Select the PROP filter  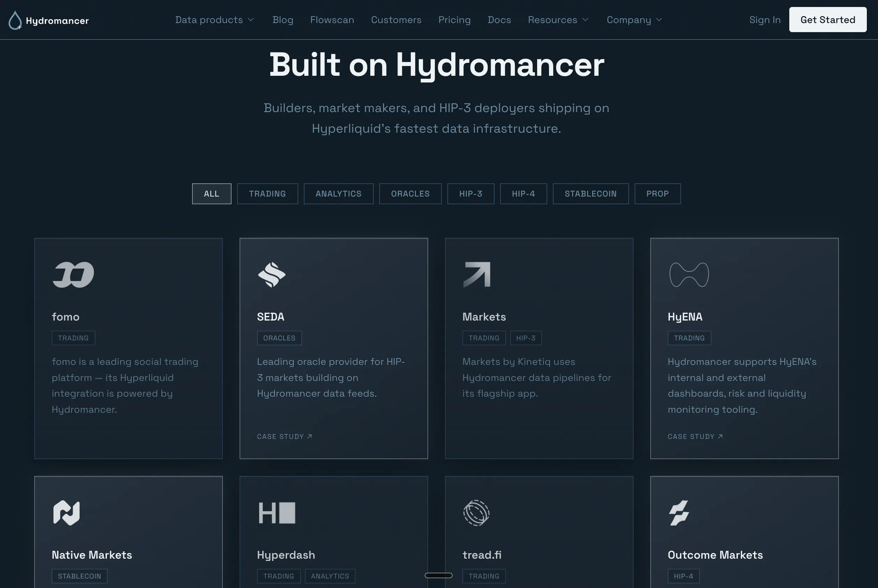pos(658,193)
